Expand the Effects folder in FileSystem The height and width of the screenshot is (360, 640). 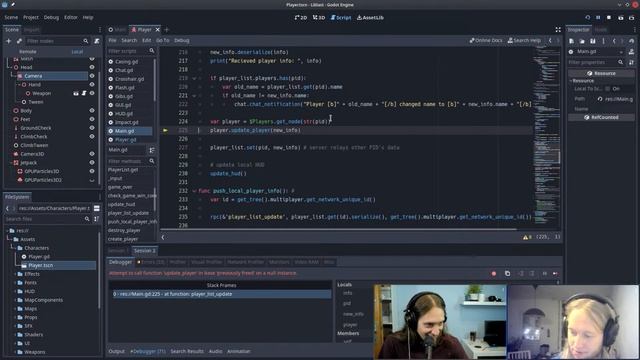(x=15, y=274)
